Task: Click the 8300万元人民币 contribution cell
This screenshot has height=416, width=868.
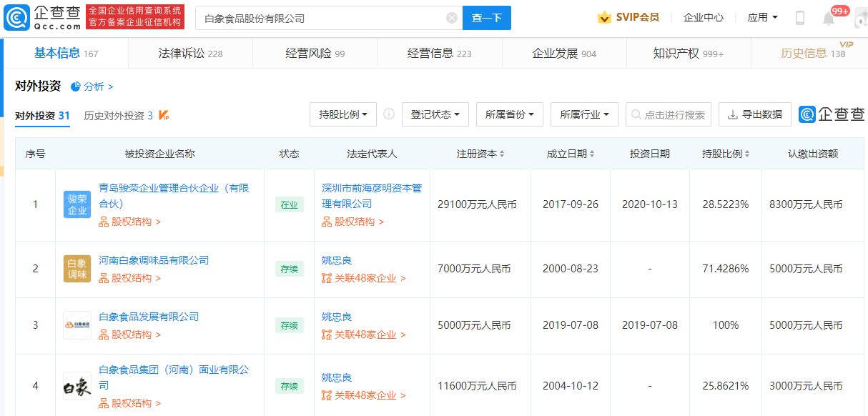Action: pos(806,204)
